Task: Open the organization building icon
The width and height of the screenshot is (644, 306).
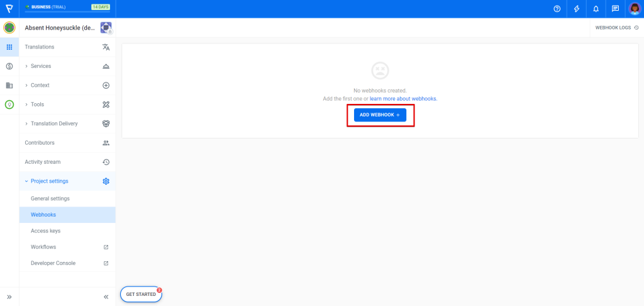Action: tap(9, 86)
